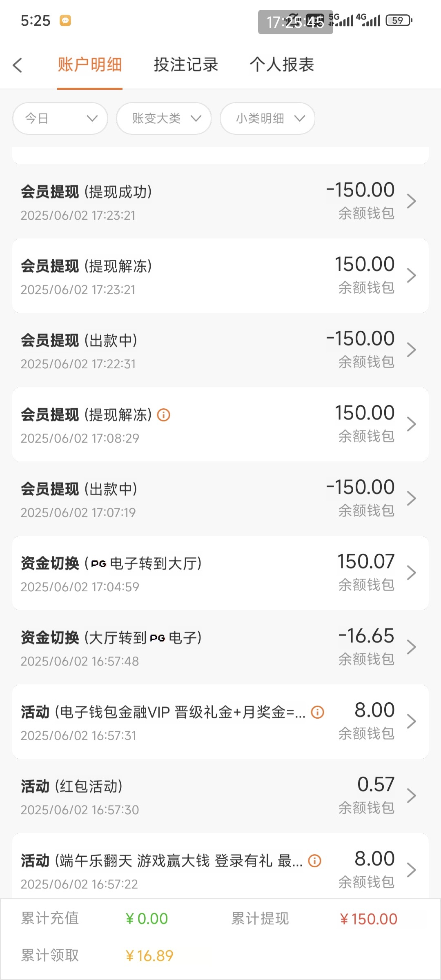Open arrow for 红包活动 0.57 record
Screen dimensions: 441x980
click(x=411, y=795)
